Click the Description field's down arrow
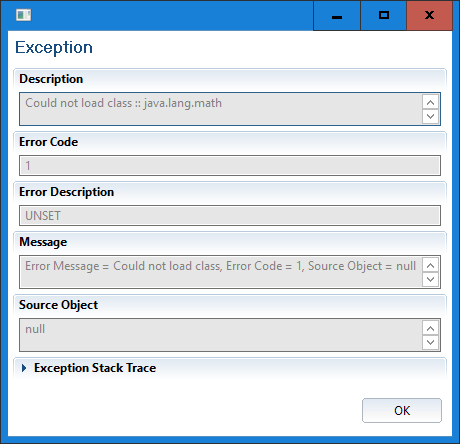Viewport: 460px width, 444px height. (x=430, y=116)
